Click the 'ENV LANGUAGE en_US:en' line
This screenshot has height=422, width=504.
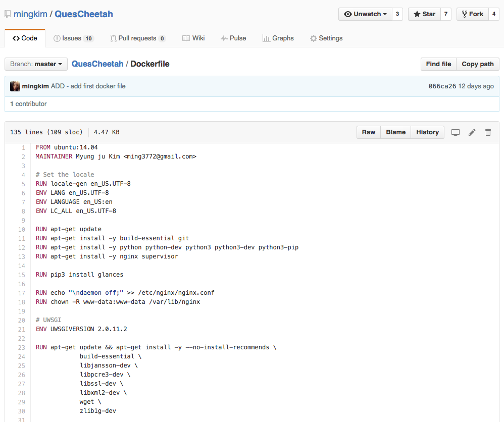[x=74, y=202]
